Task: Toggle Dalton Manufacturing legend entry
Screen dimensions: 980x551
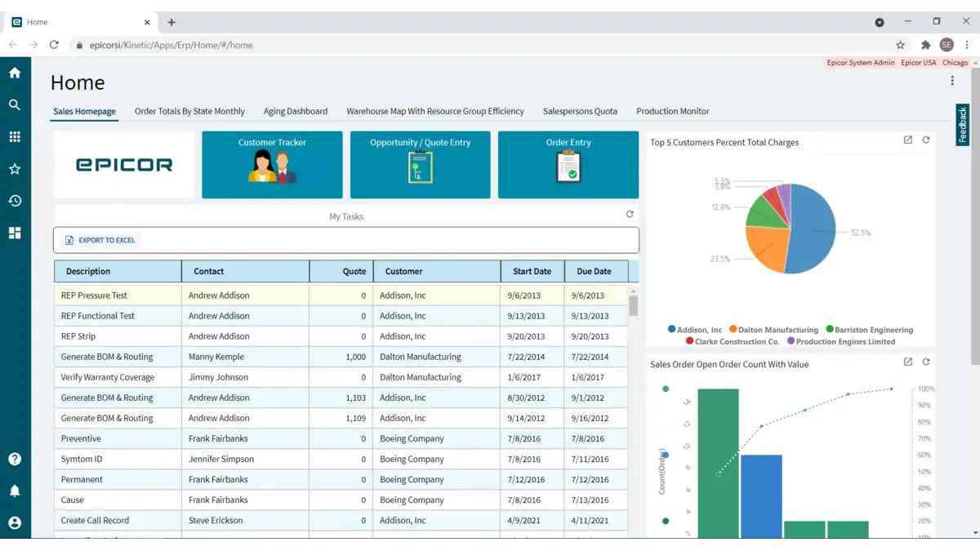Action: [x=773, y=330]
